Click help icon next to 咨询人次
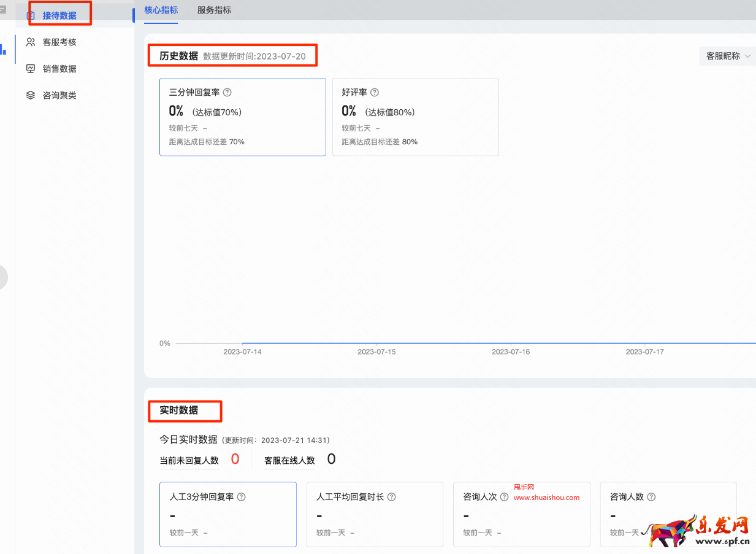The width and height of the screenshot is (756, 554). pos(505,497)
